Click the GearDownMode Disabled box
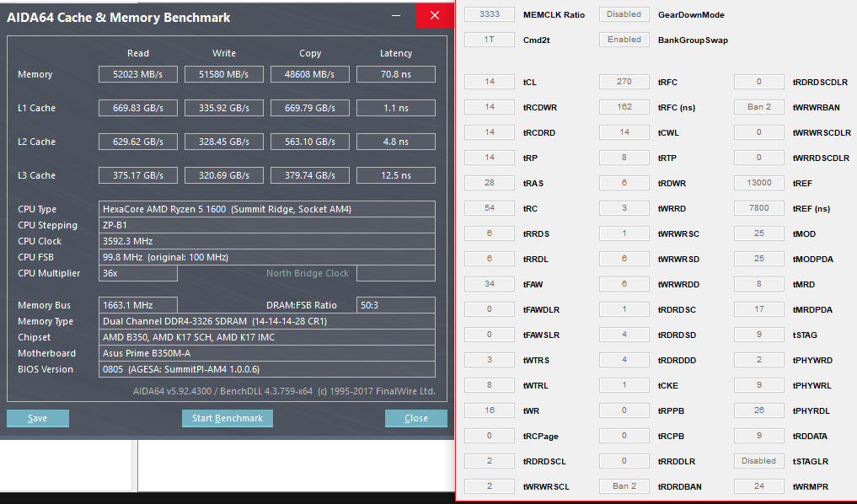The image size is (857, 504). (624, 14)
